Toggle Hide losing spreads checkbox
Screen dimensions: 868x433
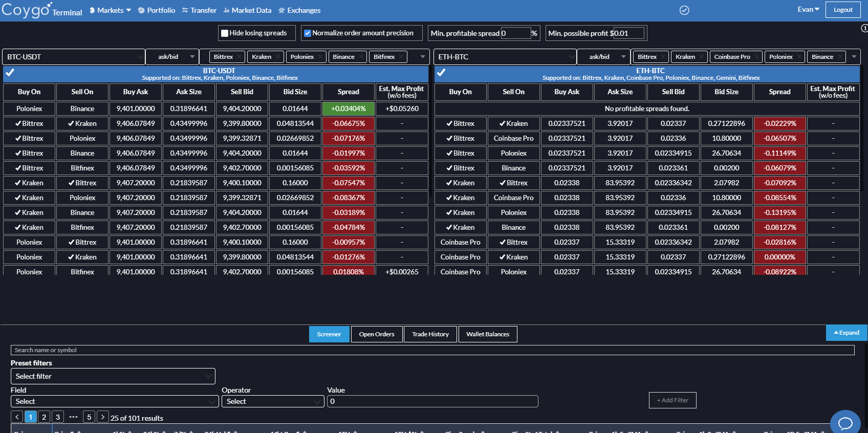click(225, 33)
